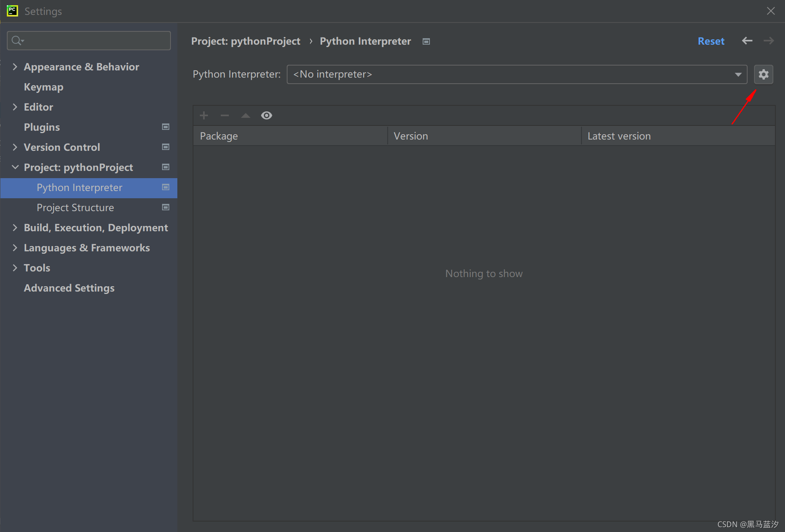Click the remove package minus icon
The width and height of the screenshot is (785, 532).
(x=225, y=116)
